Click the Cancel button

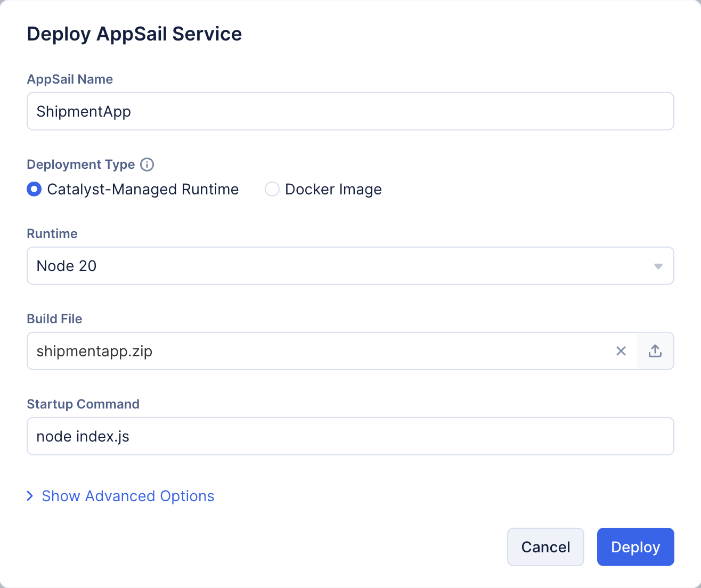point(545,547)
